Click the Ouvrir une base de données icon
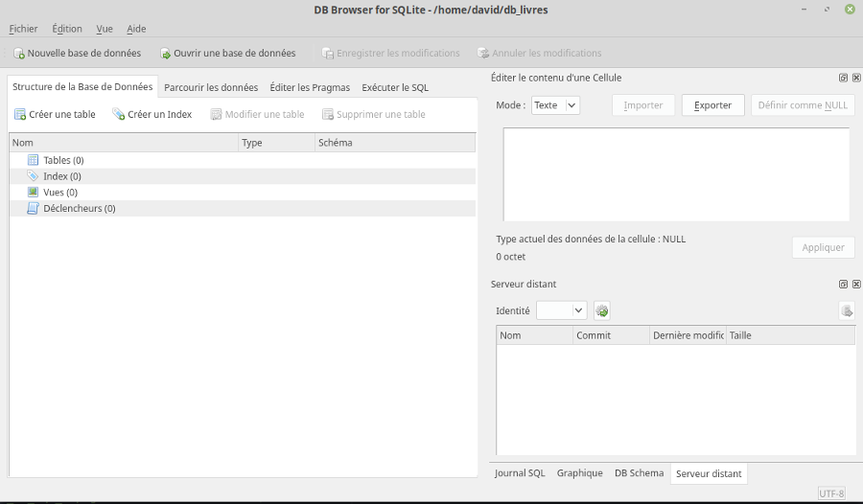Screen dimensions: 863x504 pos(165,54)
